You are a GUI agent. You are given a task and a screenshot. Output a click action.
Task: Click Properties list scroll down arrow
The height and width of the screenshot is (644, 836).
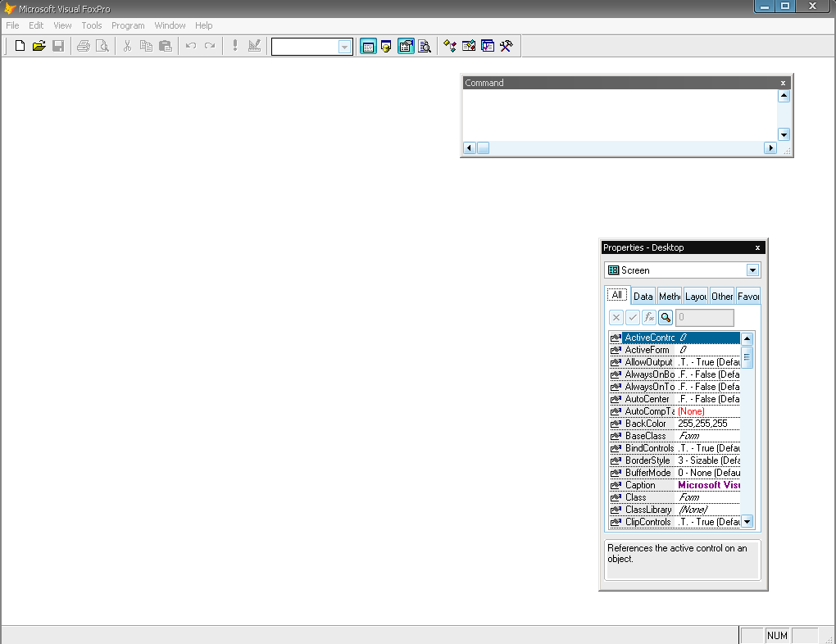pos(747,521)
